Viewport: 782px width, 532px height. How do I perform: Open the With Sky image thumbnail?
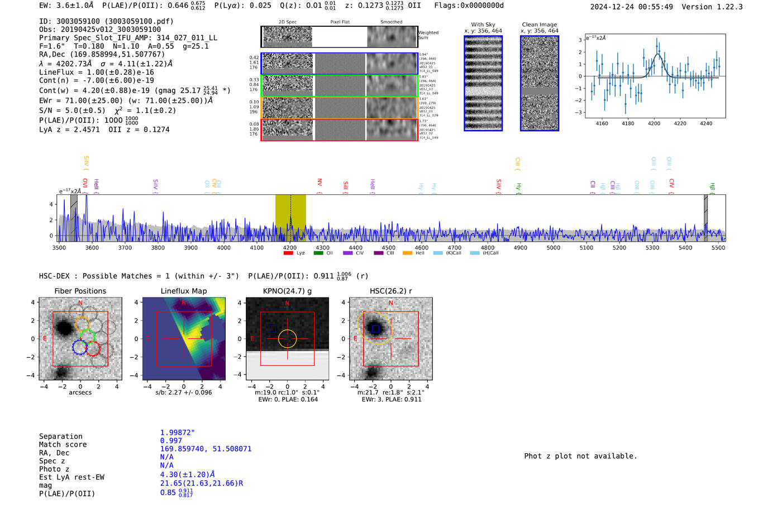[483, 83]
